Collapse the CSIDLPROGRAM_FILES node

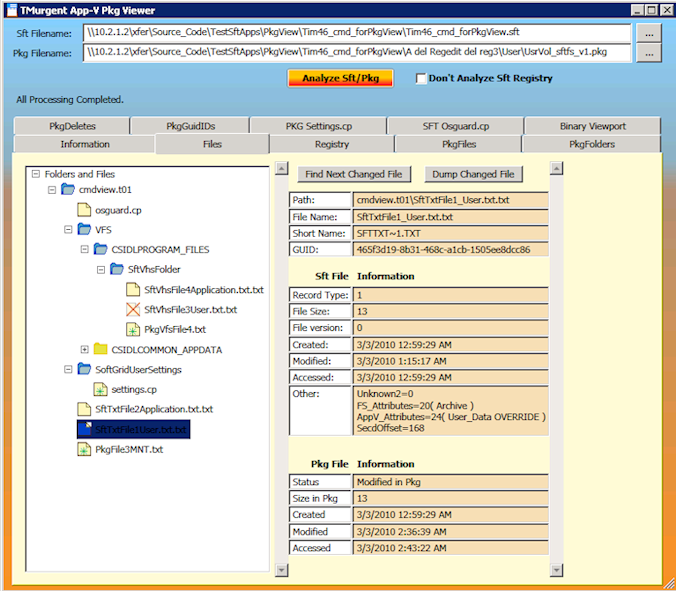point(84,249)
